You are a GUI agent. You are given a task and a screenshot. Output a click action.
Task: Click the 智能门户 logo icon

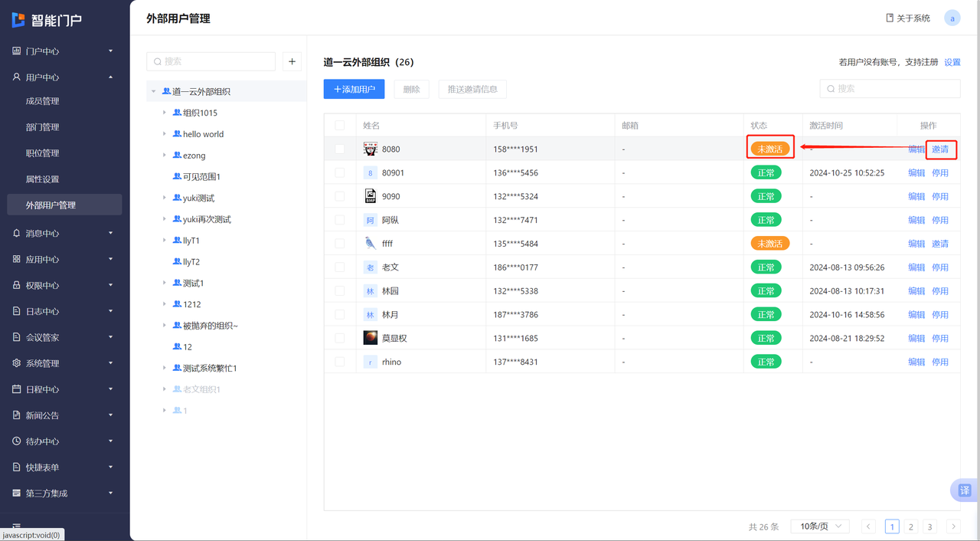click(18, 20)
